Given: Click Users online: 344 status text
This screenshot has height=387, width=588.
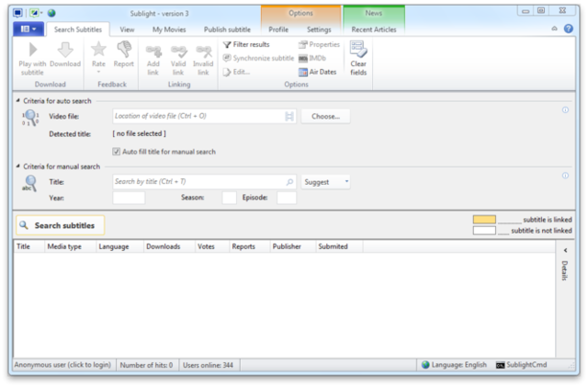Looking at the screenshot, I should pos(208,365).
